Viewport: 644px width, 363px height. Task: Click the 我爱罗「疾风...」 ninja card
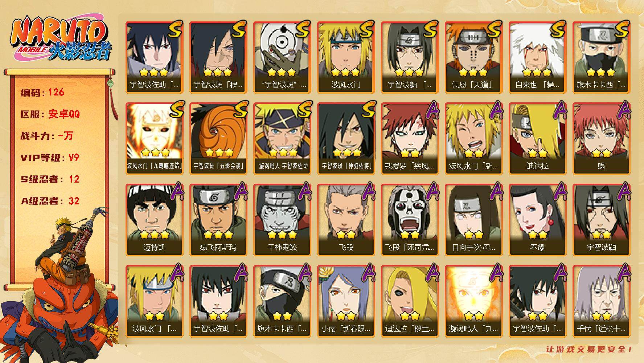pyautogui.click(x=410, y=138)
